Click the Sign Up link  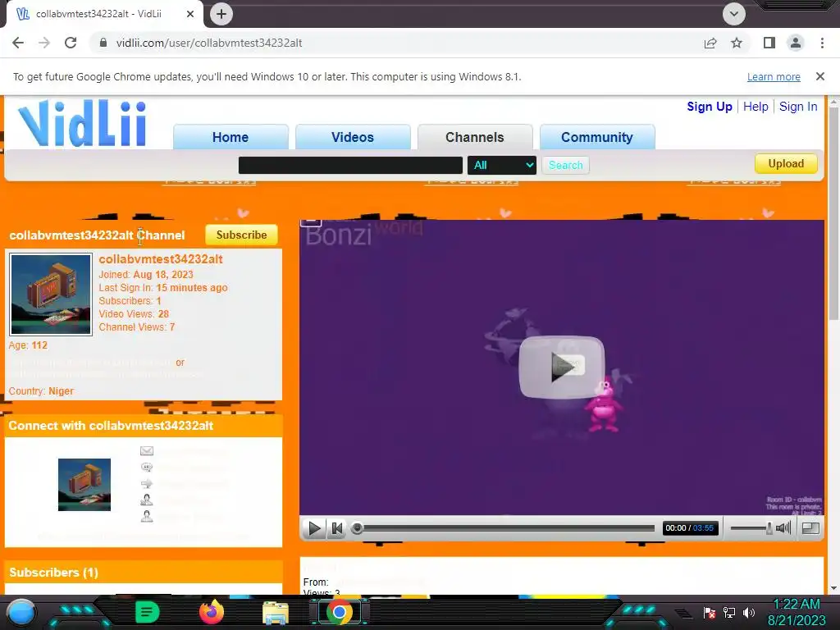tap(710, 107)
